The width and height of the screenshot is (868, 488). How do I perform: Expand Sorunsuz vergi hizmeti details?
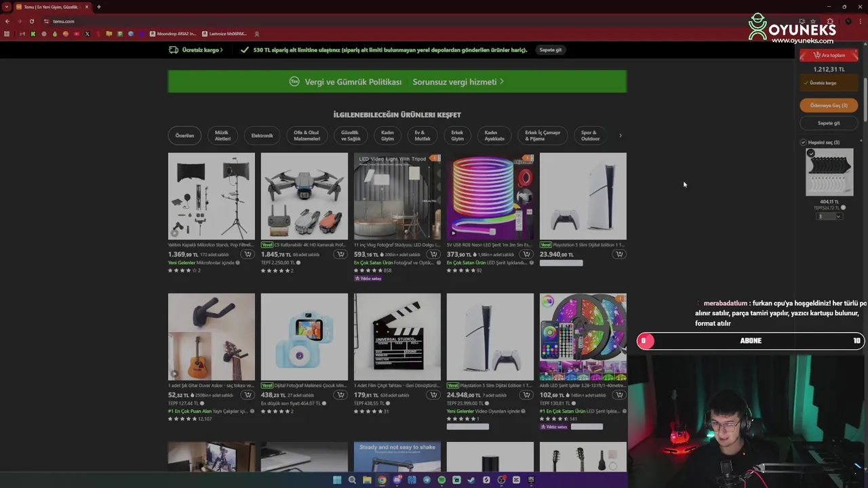click(458, 82)
